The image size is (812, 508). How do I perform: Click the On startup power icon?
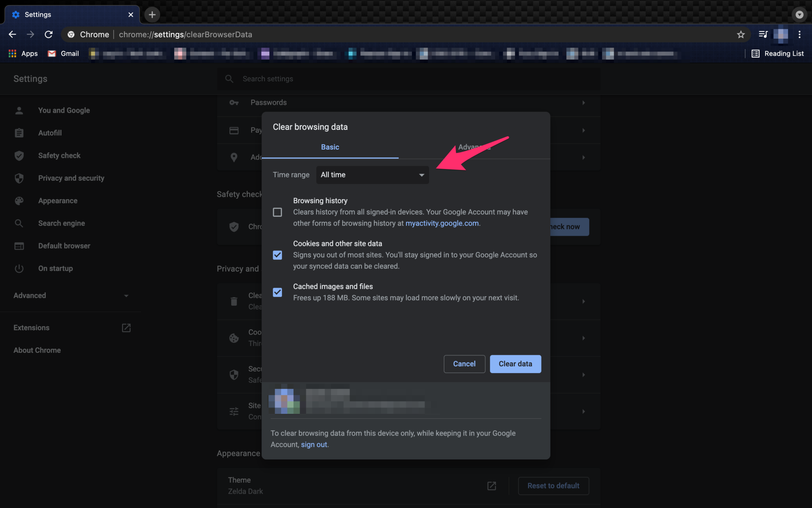click(19, 268)
